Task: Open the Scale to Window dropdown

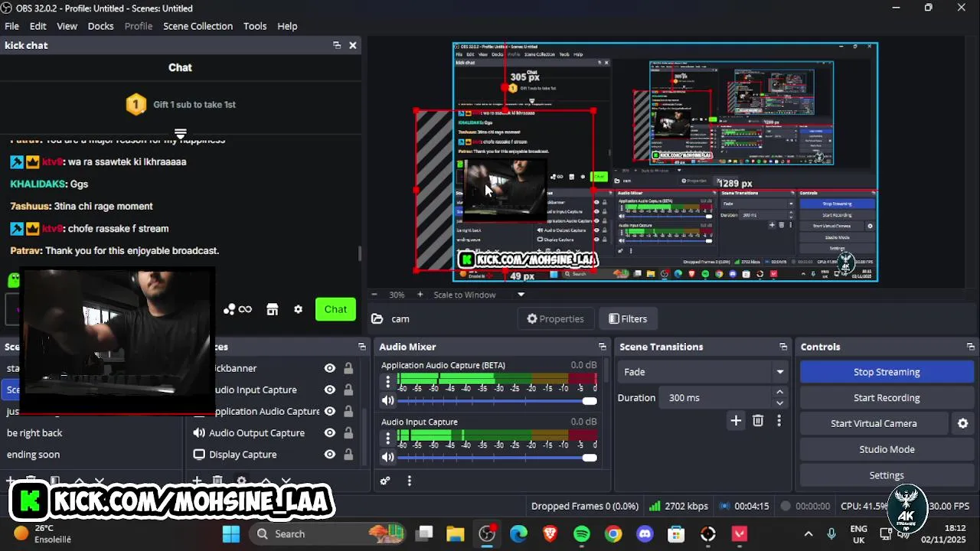Action: pyautogui.click(x=479, y=295)
